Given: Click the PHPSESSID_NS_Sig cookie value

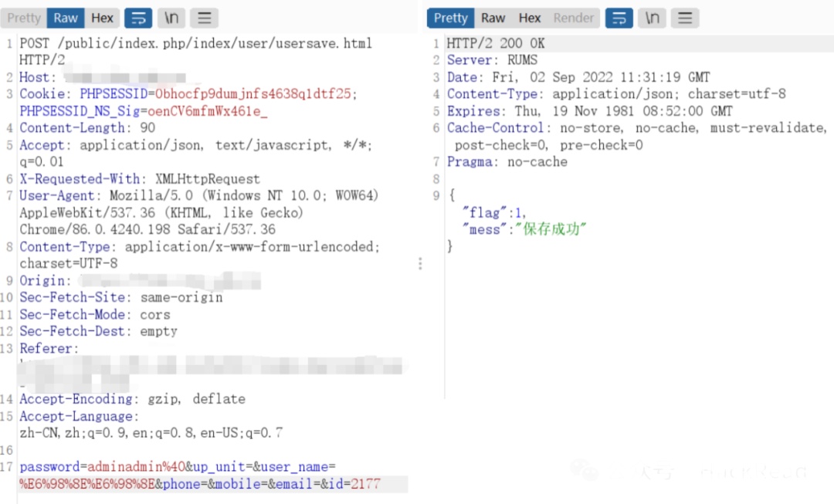Looking at the screenshot, I should [x=208, y=111].
